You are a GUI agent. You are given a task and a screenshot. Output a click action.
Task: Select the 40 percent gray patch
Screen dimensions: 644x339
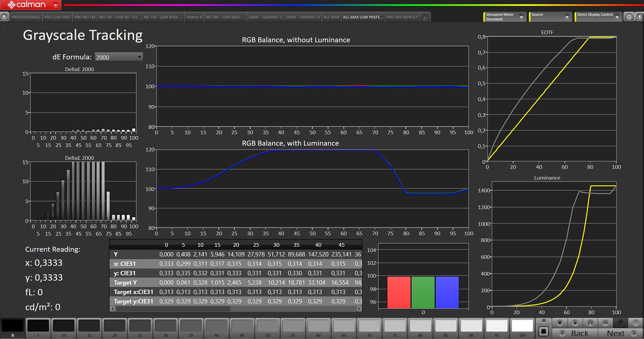pyautogui.click(x=216, y=328)
